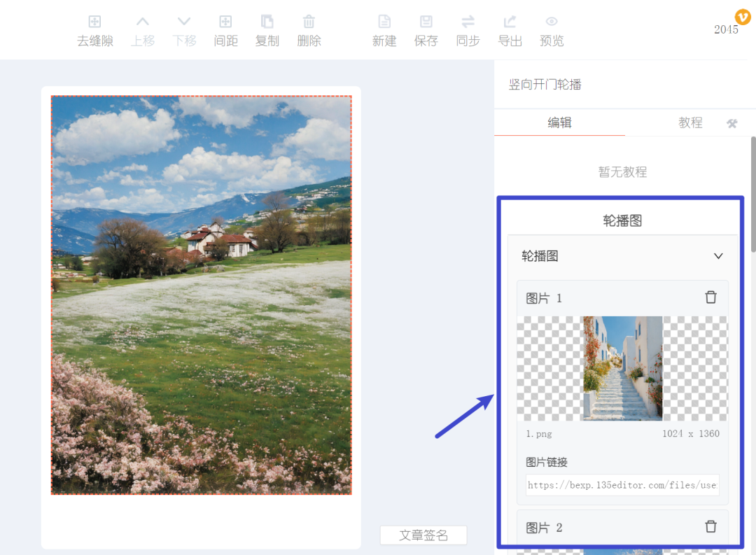Click the 1.png file name
This screenshot has width=756, height=555.
pos(538,434)
